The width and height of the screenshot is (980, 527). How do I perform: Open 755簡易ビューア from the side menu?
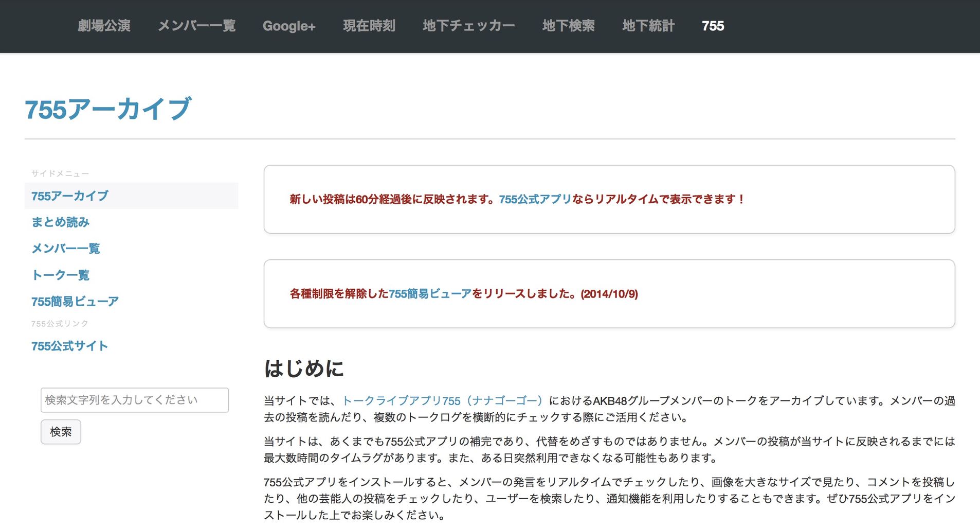(75, 301)
